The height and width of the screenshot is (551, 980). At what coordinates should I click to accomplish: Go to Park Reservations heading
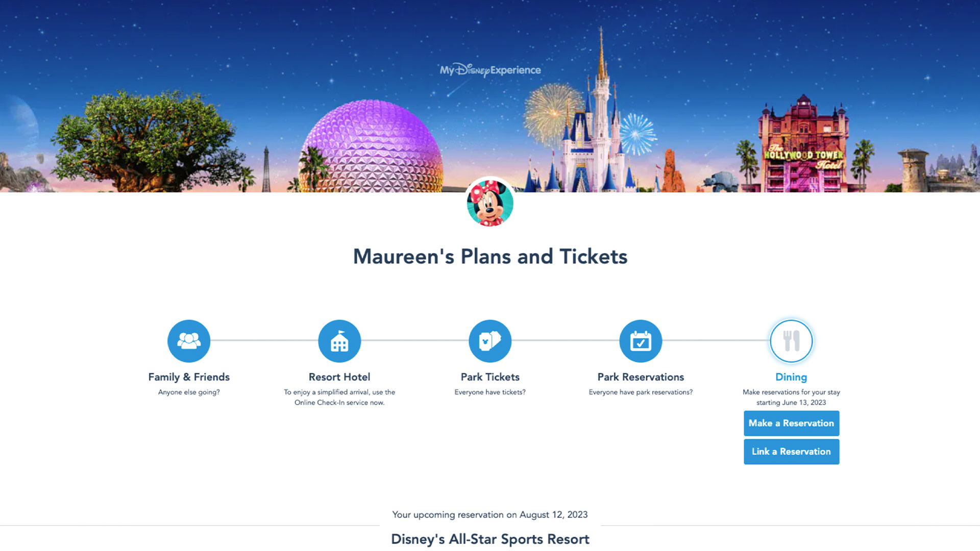point(641,377)
